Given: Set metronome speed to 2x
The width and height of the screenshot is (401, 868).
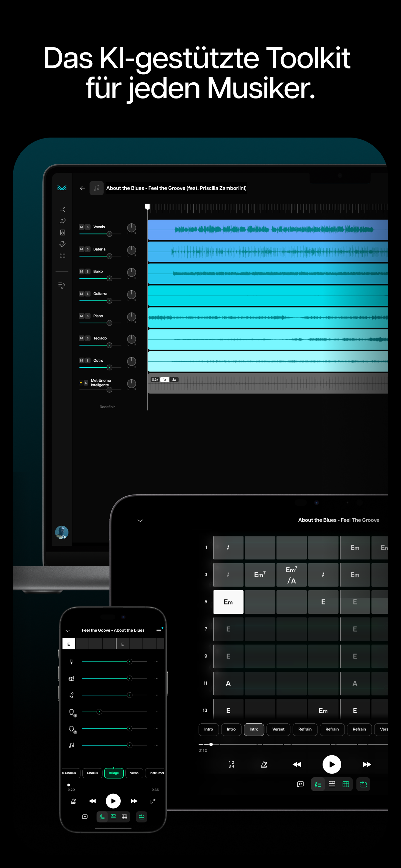Looking at the screenshot, I should (174, 379).
